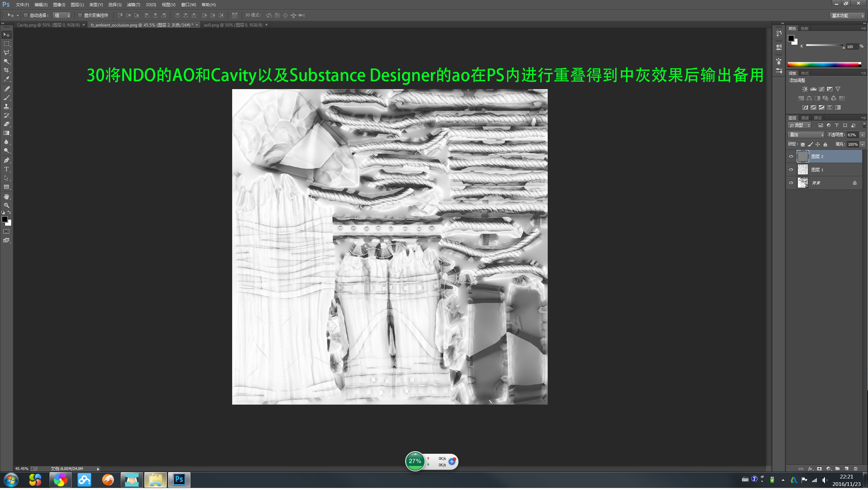Image resolution: width=868 pixels, height=490 pixels.
Task: Click the foreground color swatch in toolbar
Action: coord(5,220)
